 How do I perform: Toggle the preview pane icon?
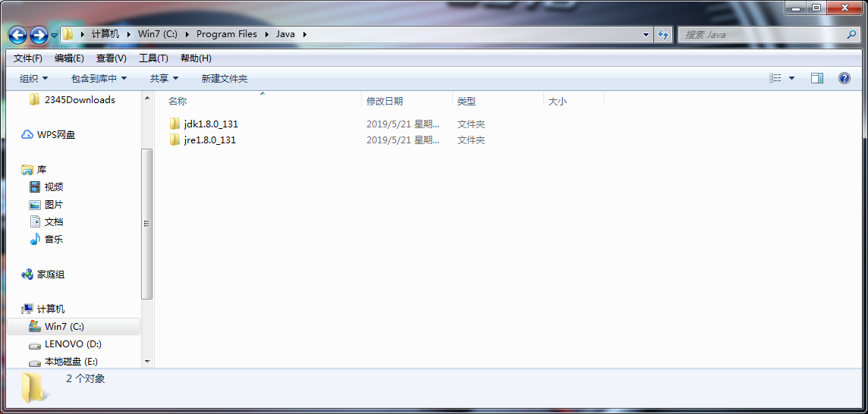click(817, 79)
